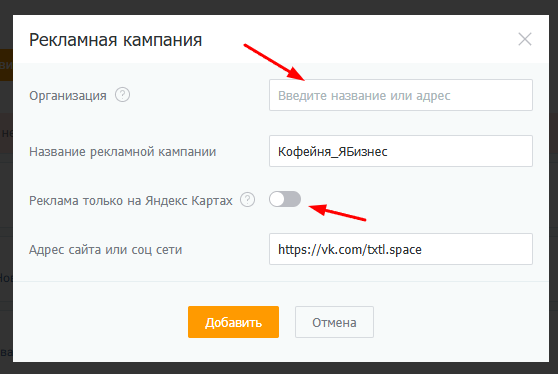Click the Отмена button
Viewport: 558px width, 374px height.
(x=334, y=322)
